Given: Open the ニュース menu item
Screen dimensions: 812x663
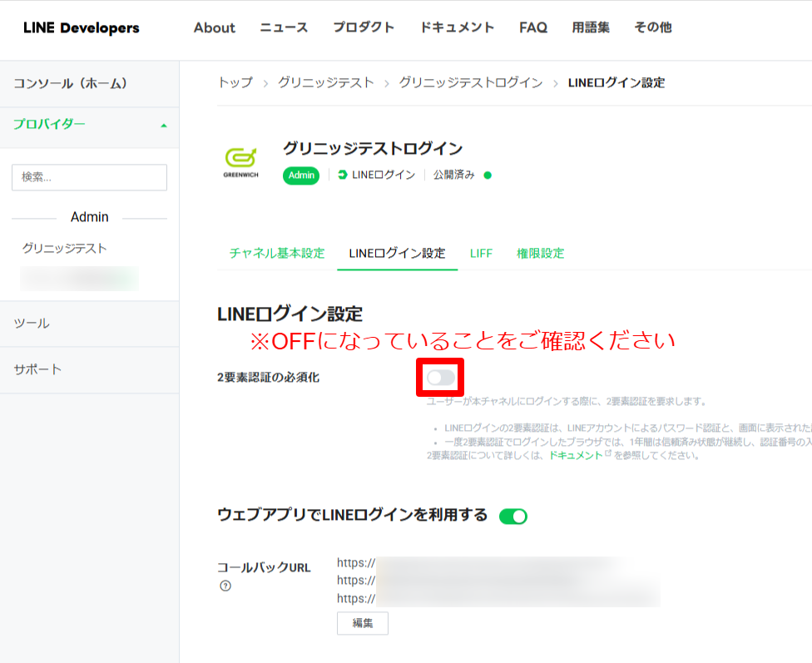Looking at the screenshot, I should pos(284,27).
